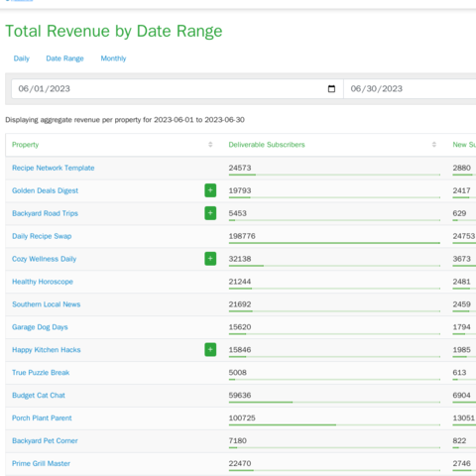
Task: Click subscriber count 5453
Action: [x=238, y=213]
